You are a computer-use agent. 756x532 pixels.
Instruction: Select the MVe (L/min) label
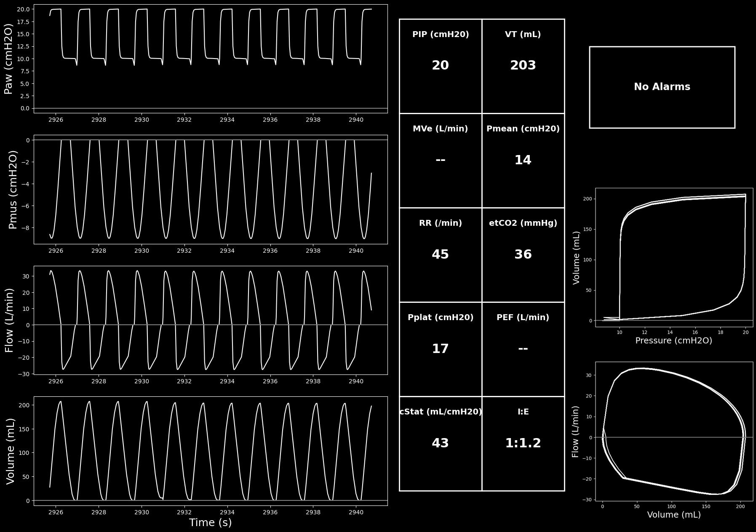click(441, 129)
